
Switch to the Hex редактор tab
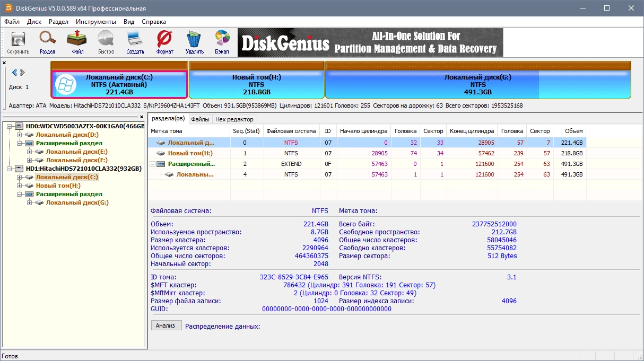click(234, 119)
